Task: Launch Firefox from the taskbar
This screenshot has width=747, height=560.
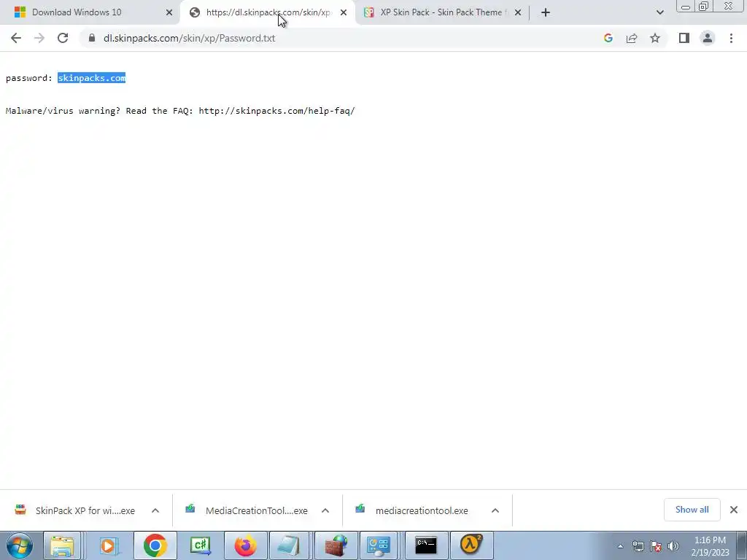Action: 245,545
